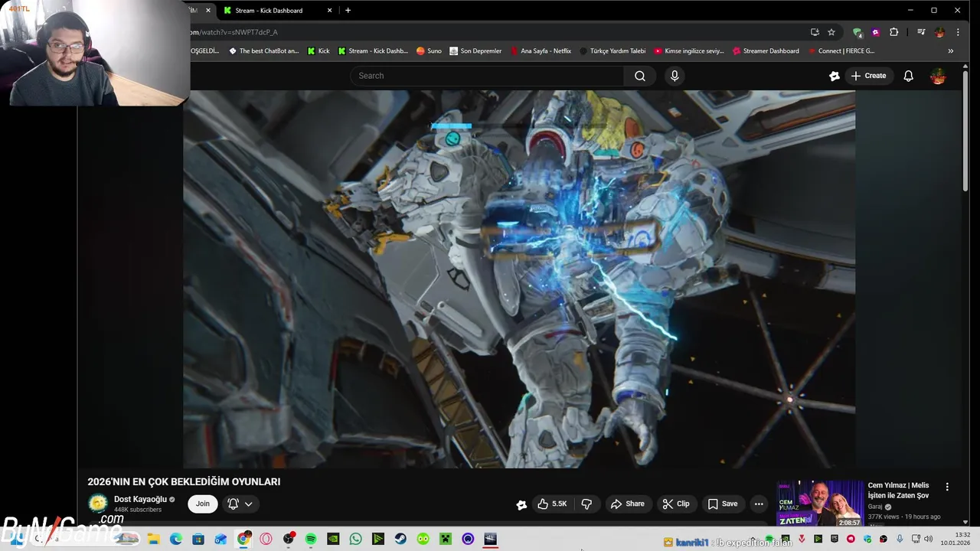Open the Türkçe Yardım Talebi bookmark
This screenshot has height=551, width=980.
coord(612,51)
